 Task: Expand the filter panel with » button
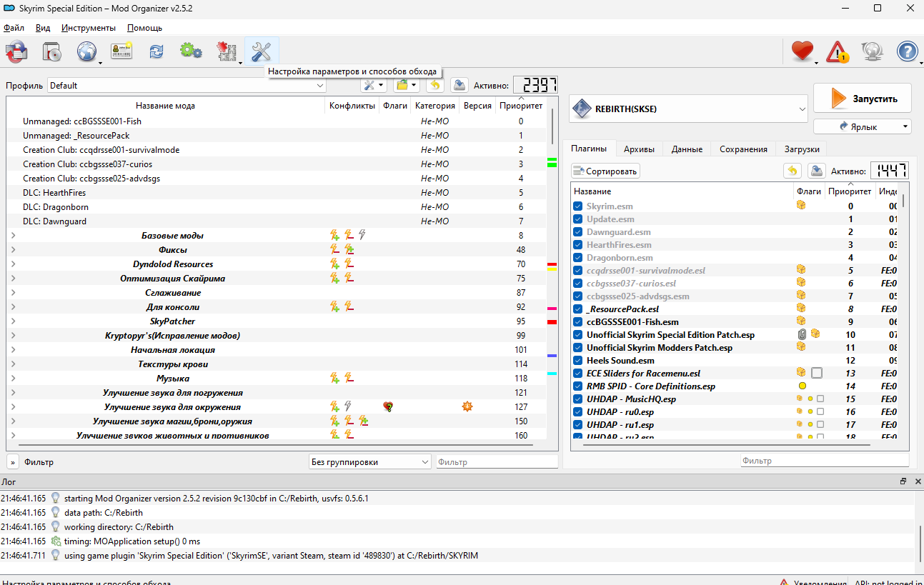pyautogui.click(x=13, y=462)
